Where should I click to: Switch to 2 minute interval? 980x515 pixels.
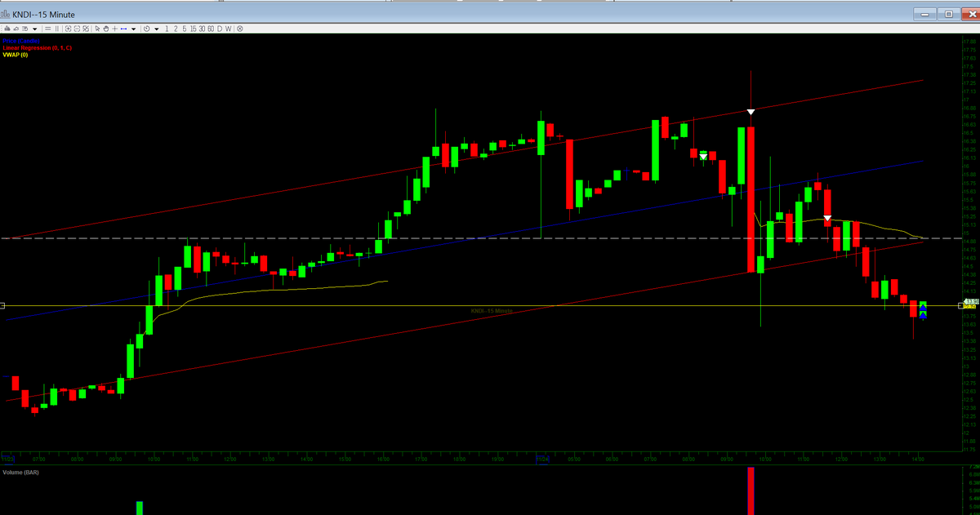pyautogui.click(x=176, y=29)
